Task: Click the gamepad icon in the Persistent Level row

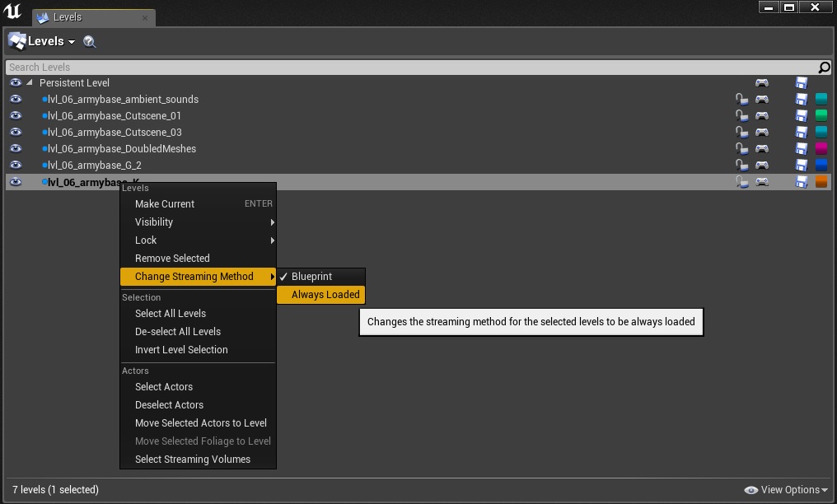Action: click(762, 83)
